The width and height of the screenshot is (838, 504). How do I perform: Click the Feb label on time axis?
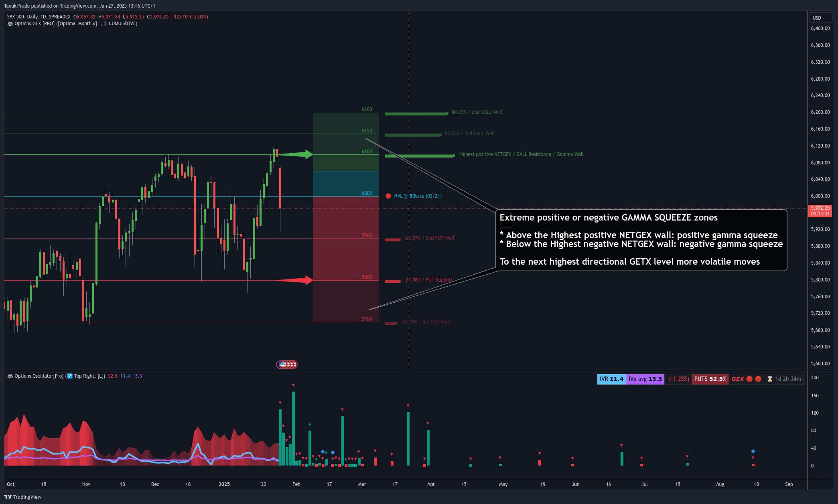tap(296, 484)
